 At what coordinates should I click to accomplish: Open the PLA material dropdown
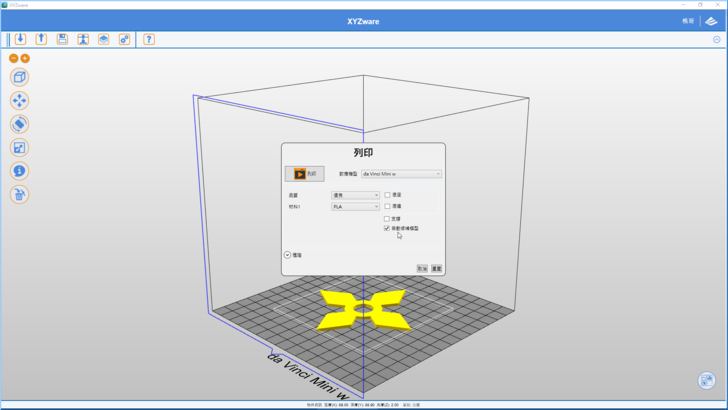[355, 207]
